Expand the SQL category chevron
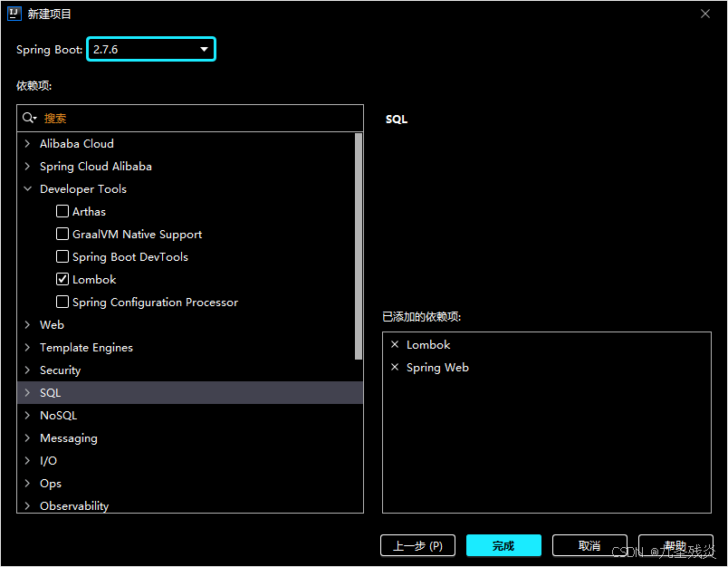 tap(27, 393)
